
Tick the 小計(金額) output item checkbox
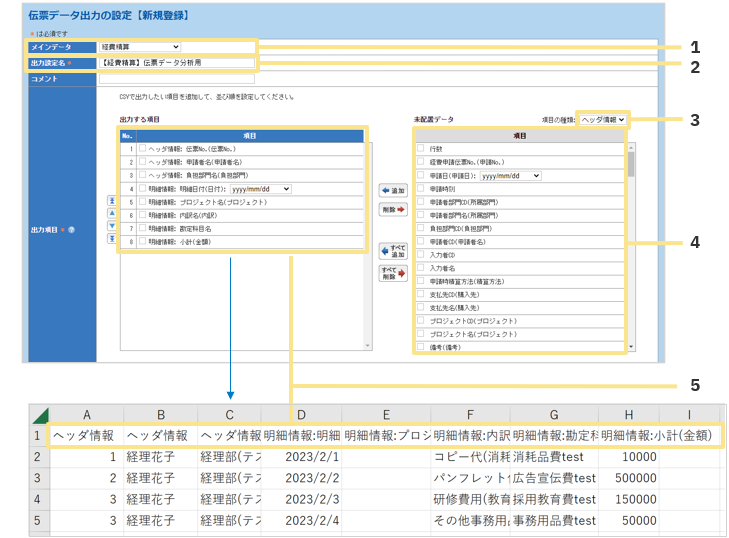click(142, 241)
